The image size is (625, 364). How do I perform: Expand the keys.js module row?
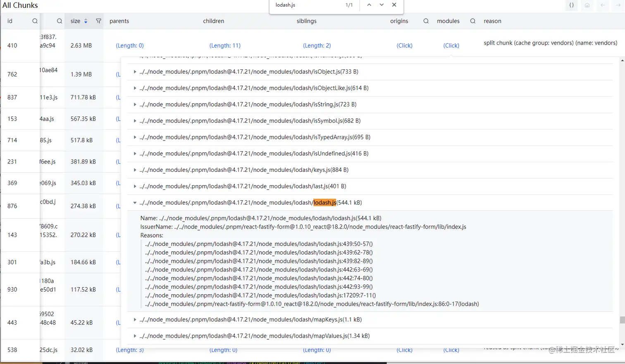coord(135,170)
